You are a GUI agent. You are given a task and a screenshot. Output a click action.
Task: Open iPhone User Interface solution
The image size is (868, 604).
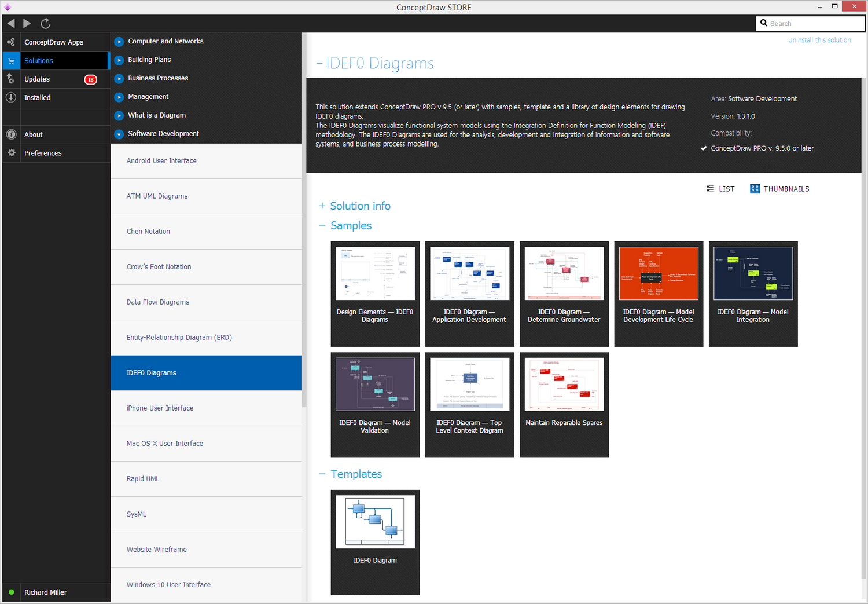coord(207,408)
